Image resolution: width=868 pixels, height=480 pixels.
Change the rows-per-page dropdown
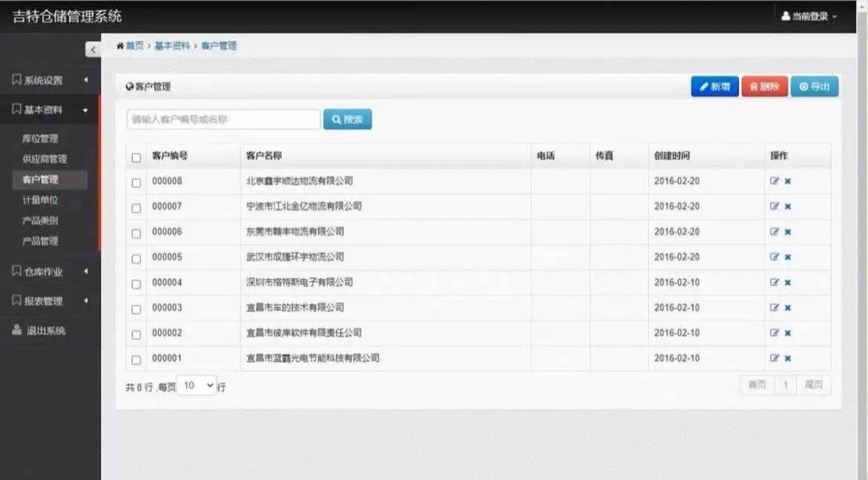(197, 385)
